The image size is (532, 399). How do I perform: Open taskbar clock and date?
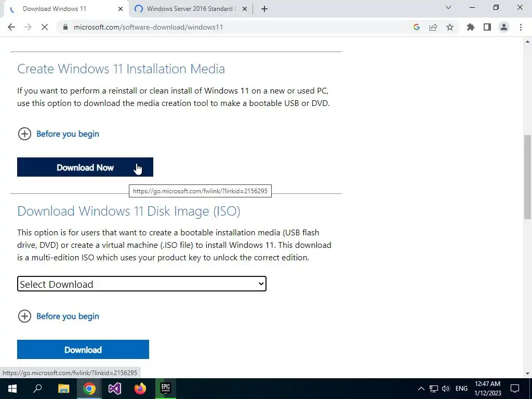[x=487, y=389]
